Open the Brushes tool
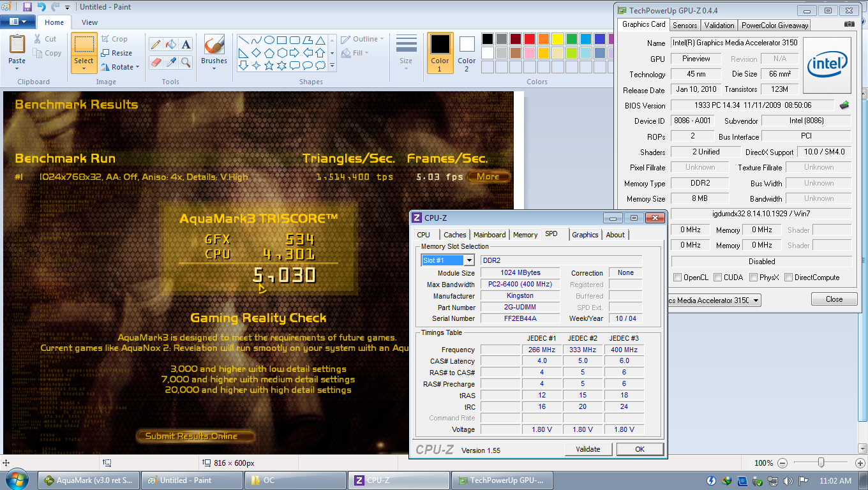The width and height of the screenshot is (868, 490). 214,52
